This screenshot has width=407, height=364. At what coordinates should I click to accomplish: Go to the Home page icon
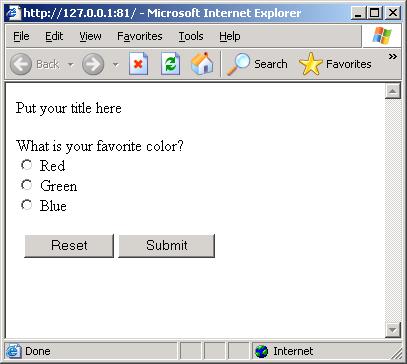point(202,63)
